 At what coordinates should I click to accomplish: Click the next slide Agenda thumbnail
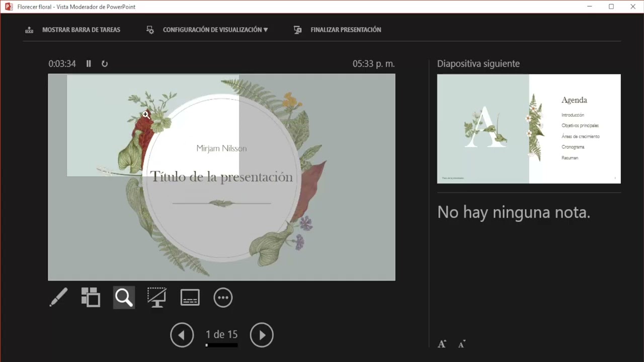point(529,129)
